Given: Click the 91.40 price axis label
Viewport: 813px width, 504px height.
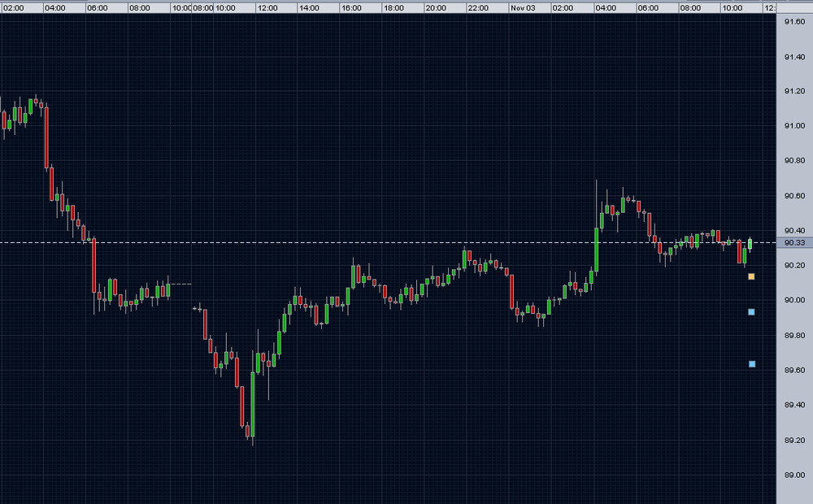Looking at the screenshot, I should 794,57.
